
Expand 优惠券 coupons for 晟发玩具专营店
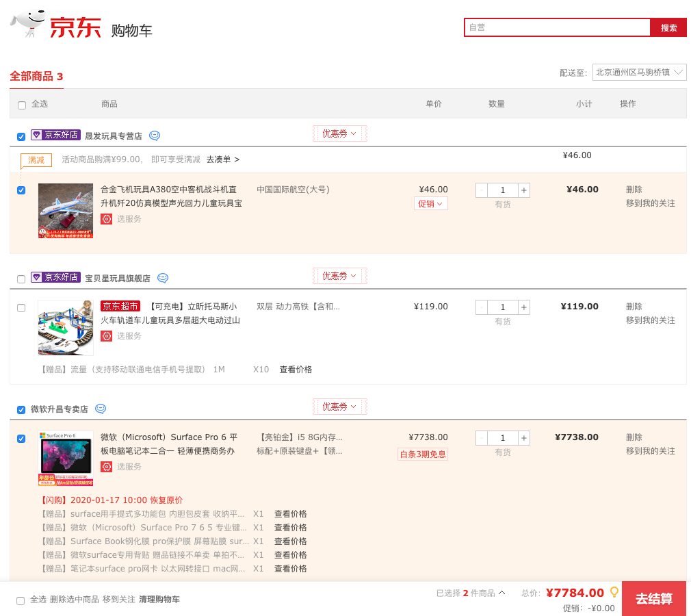pos(340,133)
